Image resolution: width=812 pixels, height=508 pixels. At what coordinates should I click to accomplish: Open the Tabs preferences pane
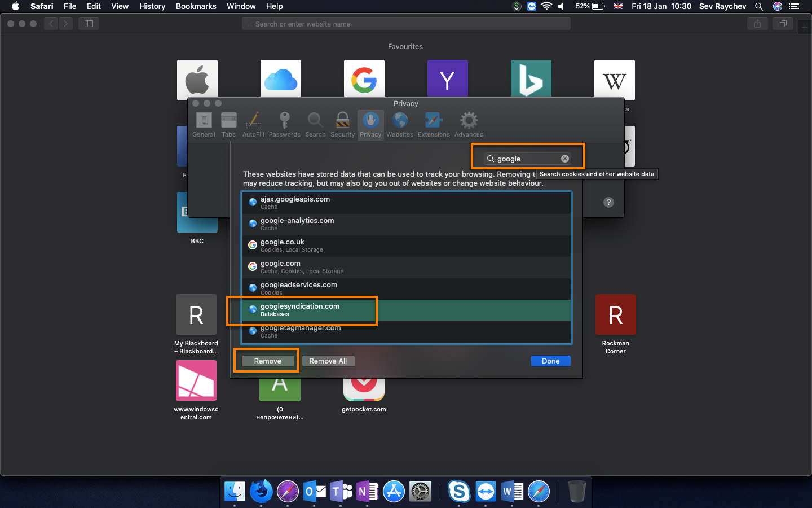pos(228,124)
